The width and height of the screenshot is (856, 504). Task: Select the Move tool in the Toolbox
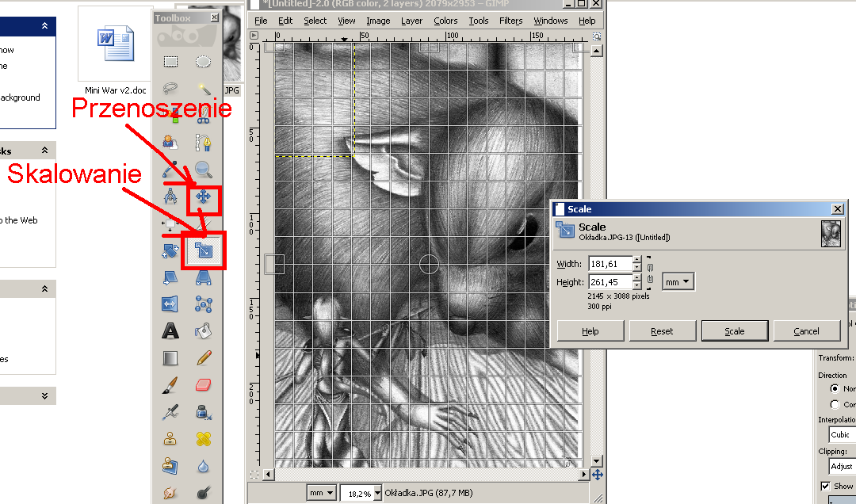(204, 197)
